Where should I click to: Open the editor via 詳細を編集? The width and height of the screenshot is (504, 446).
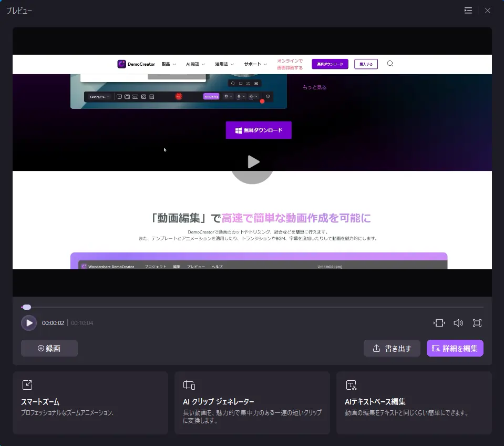(x=455, y=348)
